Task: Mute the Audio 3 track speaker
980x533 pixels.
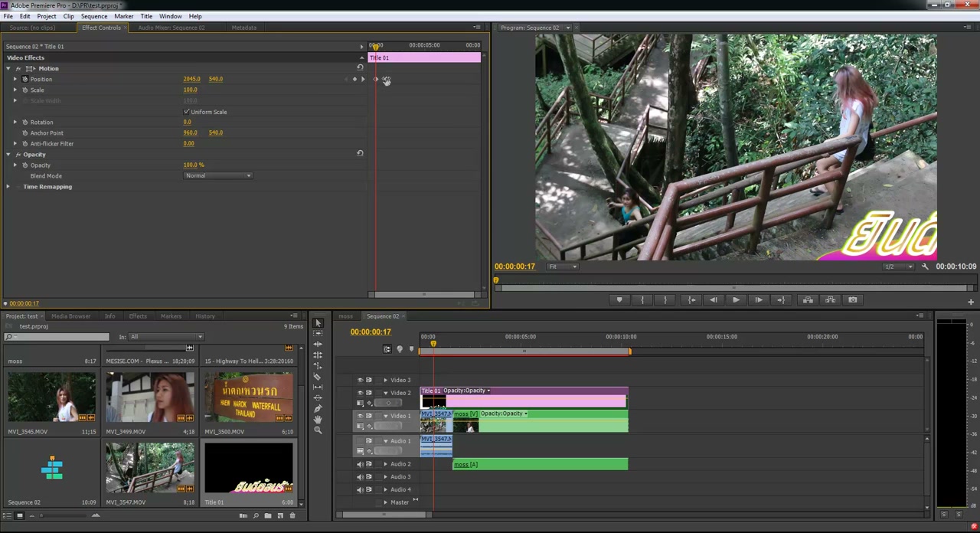Action: click(x=361, y=477)
